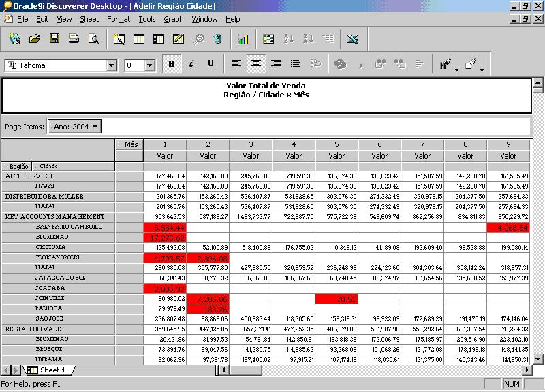The image size is (545, 392).
Task: Toggle italic formatting
Action: point(191,64)
